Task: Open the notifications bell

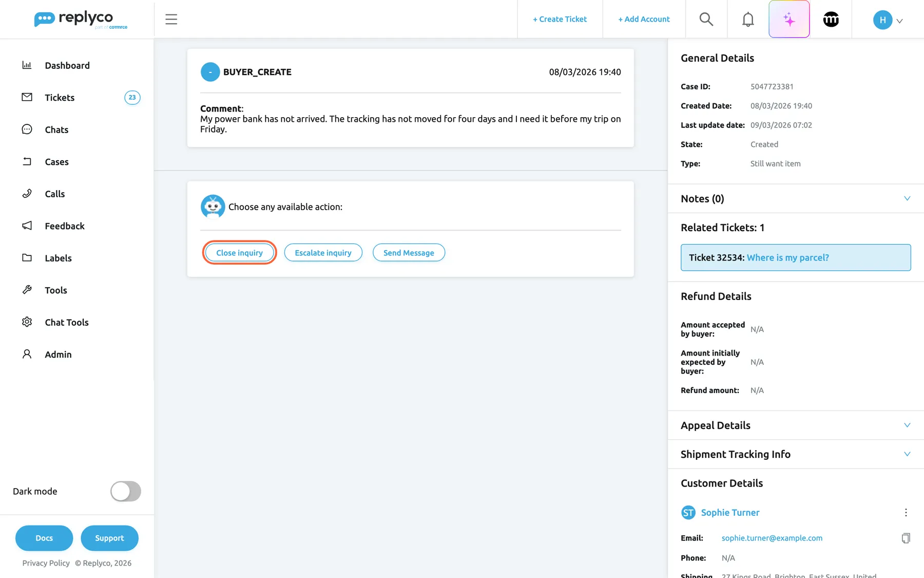Action: 748,20
